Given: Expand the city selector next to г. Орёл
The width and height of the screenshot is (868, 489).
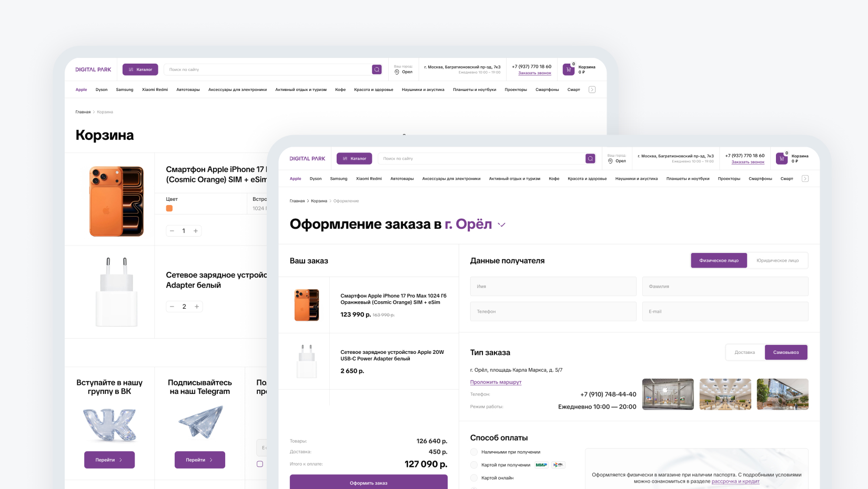Looking at the screenshot, I should click(501, 225).
